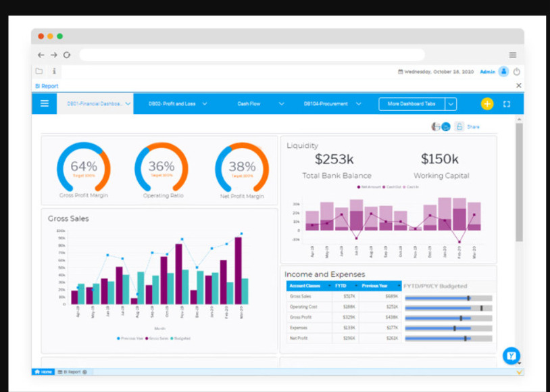The image size is (550, 392).
Task: Click the 64% Gross Profit Margin gauge
Action: coord(84,167)
